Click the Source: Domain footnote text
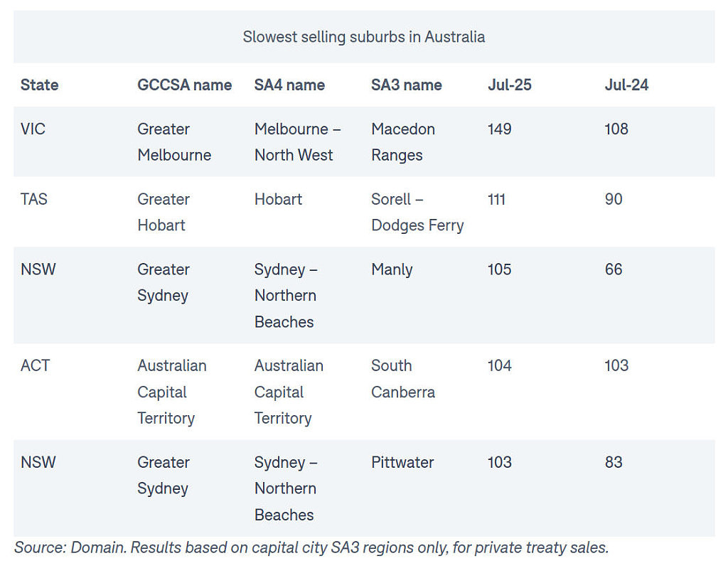728x573 pixels. point(311,547)
